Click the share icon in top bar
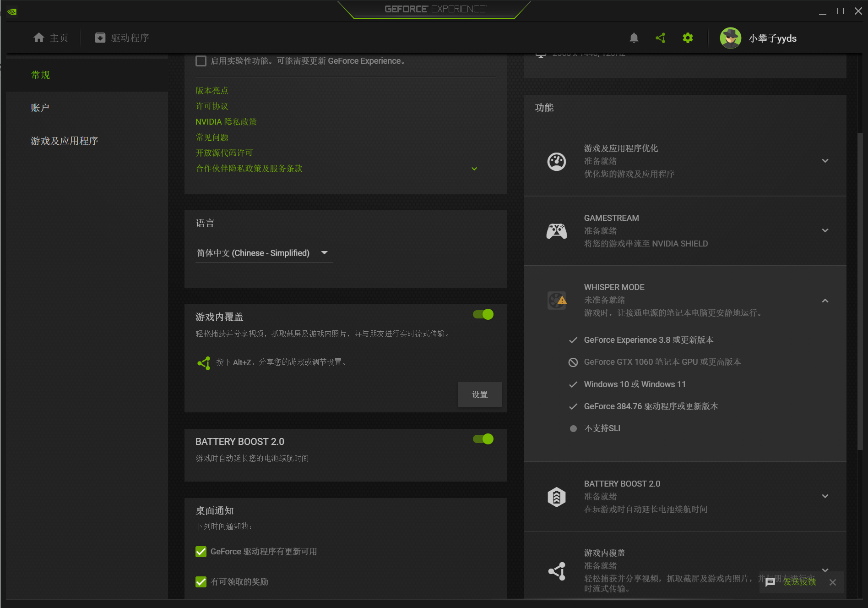 661,38
